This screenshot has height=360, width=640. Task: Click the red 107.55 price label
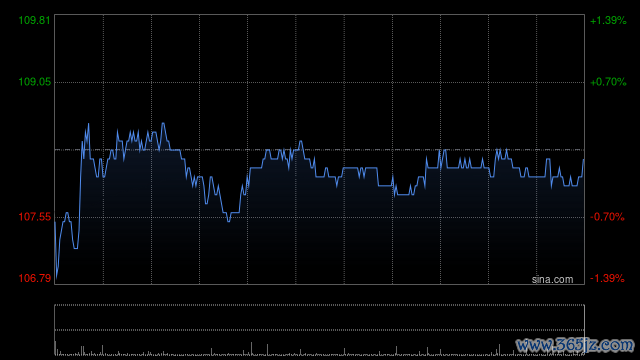click(35, 217)
